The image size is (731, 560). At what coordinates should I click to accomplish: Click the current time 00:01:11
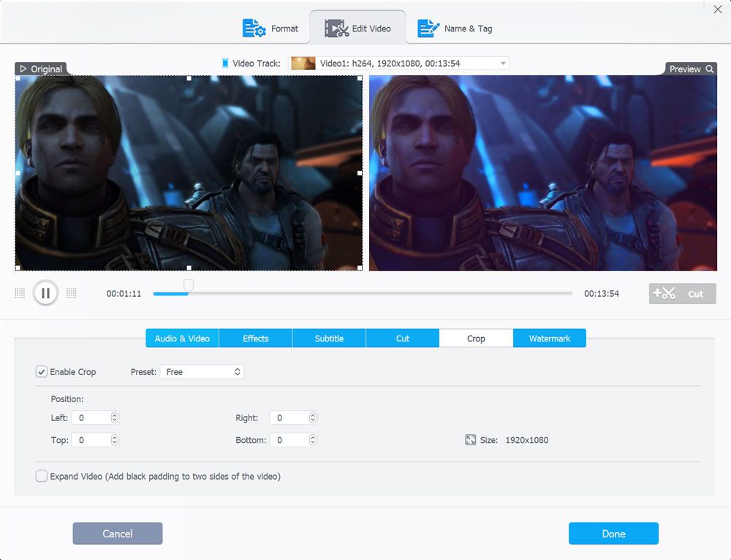coord(124,294)
